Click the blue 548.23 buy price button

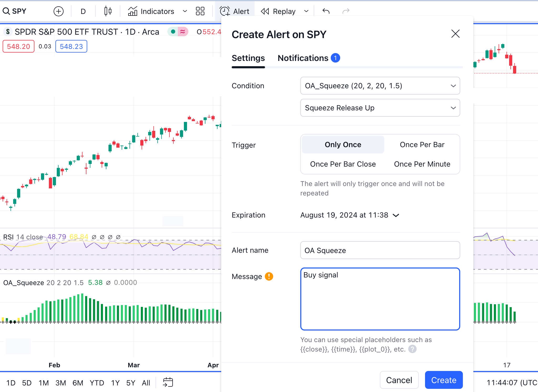point(71,47)
